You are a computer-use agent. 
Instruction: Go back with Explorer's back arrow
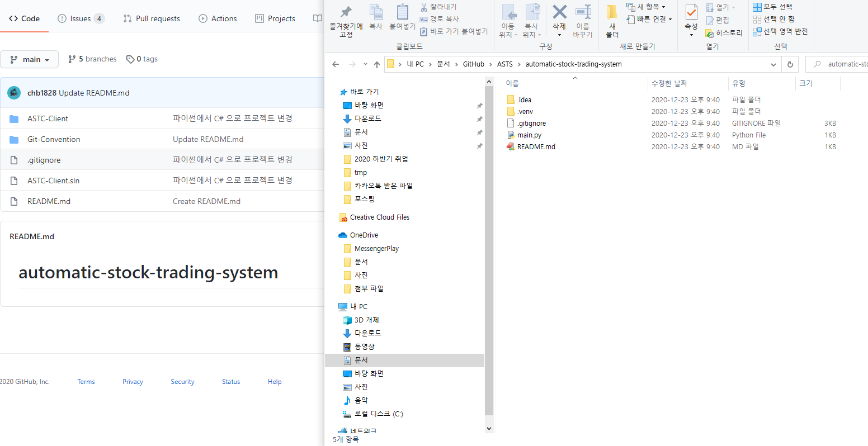[336, 64]
